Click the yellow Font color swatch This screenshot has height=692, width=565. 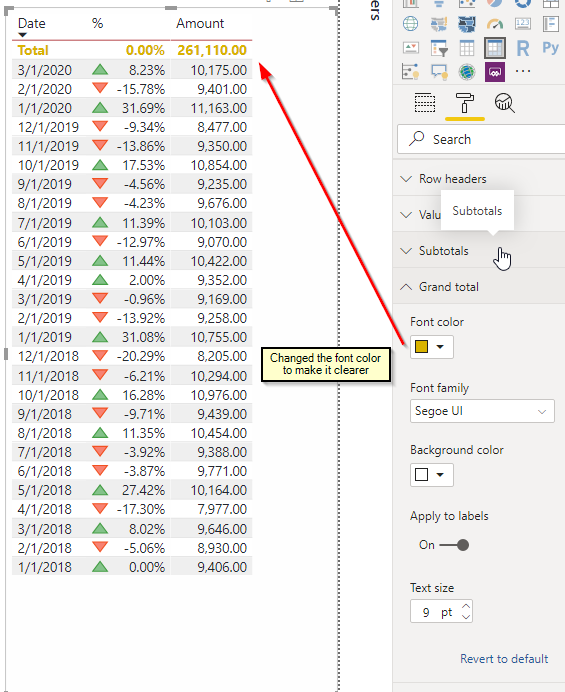point(422,346)
